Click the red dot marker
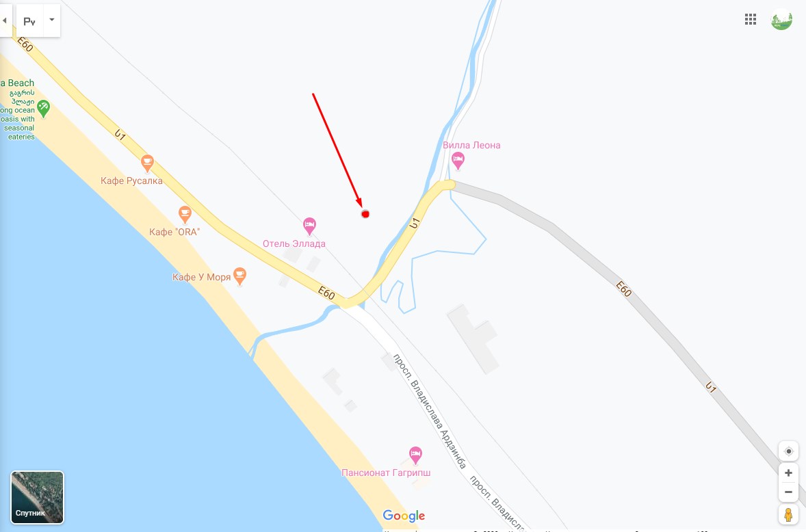Screen dimensions: 806x532 (365, 214)
